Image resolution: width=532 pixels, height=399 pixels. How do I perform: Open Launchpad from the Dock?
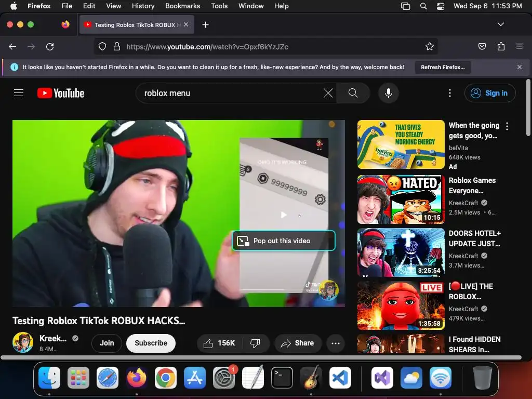(x=78, y=378)
